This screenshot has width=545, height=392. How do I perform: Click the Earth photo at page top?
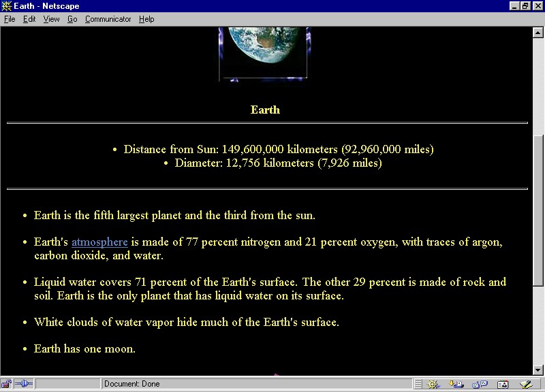[x=264, y=52]
